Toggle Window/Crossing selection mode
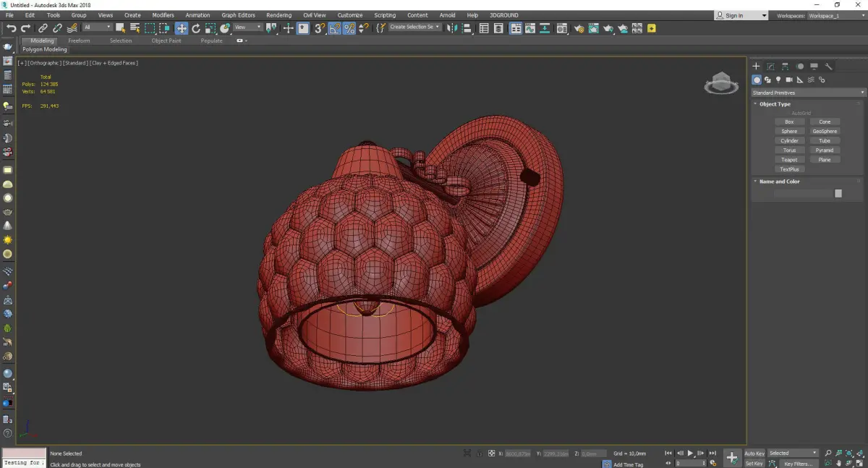The height and width of the screenshot is (468, 868). tap(165, 28)
